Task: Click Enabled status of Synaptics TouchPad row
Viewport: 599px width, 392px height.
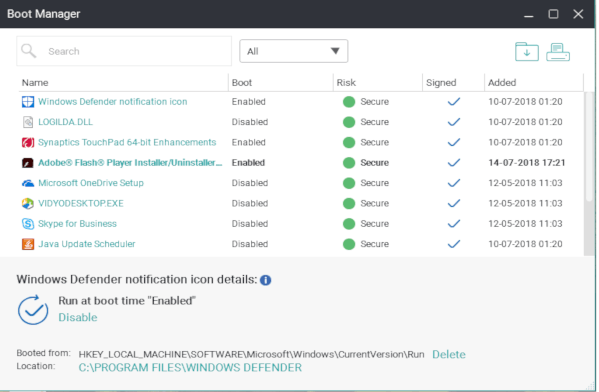Action: (x=248, y=142)
